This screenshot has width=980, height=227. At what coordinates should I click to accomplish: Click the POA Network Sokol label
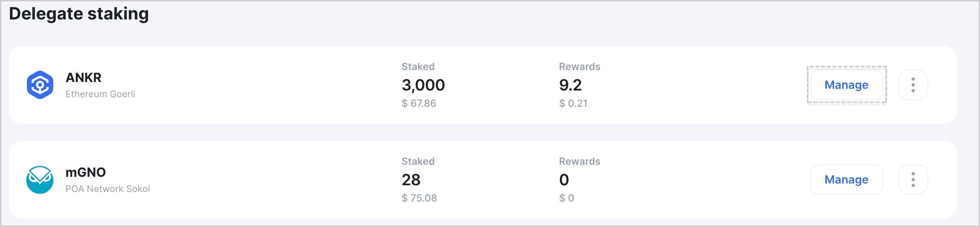click(108, 188)
